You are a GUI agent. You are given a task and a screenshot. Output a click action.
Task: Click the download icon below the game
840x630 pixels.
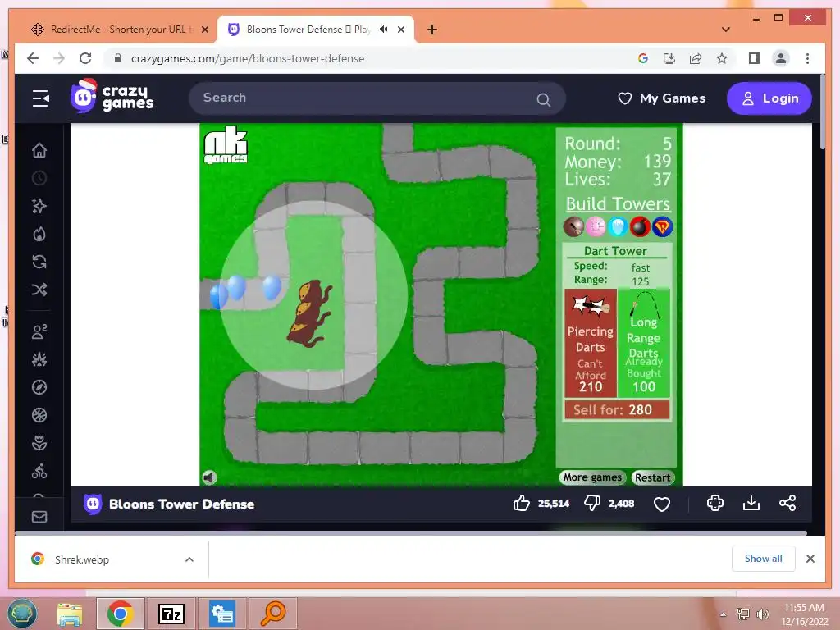751,503
